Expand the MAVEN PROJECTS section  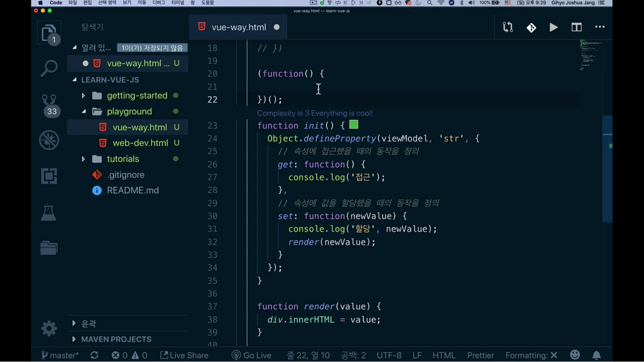pos(116,339)
